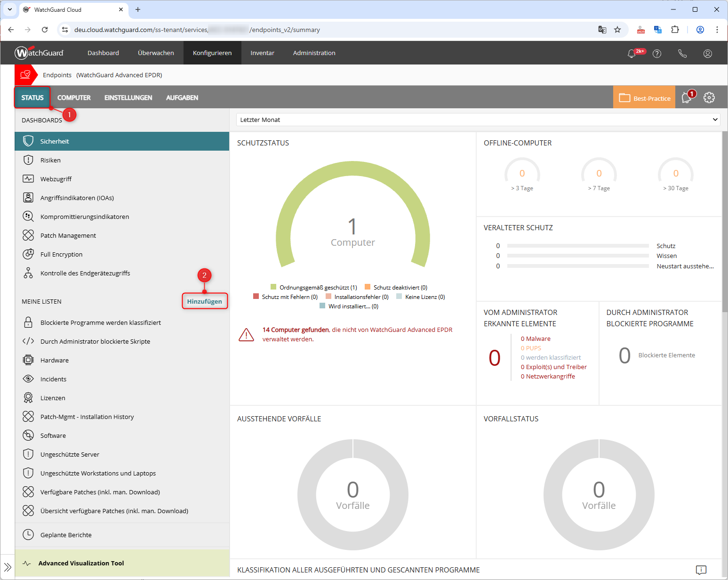The height and width of the screenshot is (580, 728).
Task: Open the user account icon in WatchGuard header
Action: pyautogui.click(x=707, y=54)
